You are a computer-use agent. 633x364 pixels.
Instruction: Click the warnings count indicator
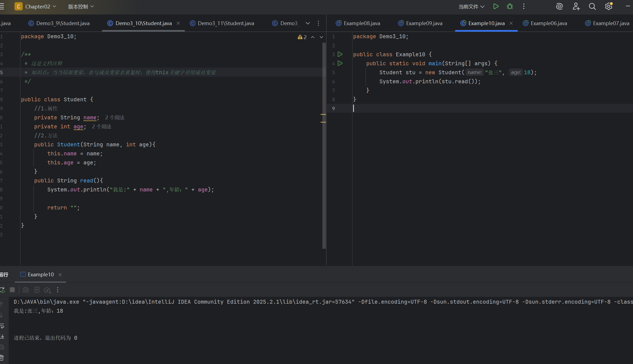pyautogui.click(x=302, y=37)
